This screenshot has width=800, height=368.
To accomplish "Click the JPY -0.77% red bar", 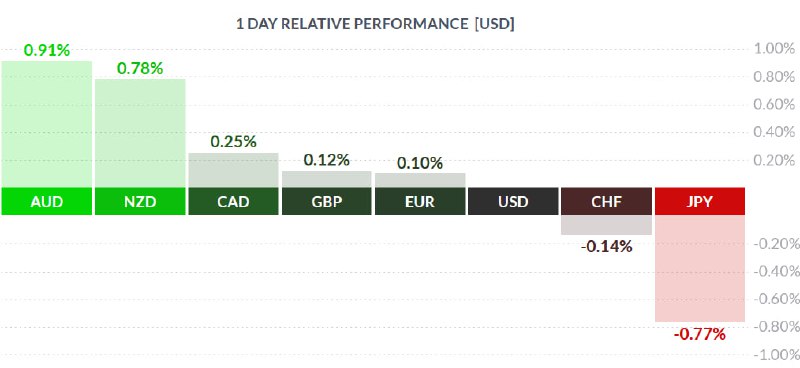I will pos(700,268).
